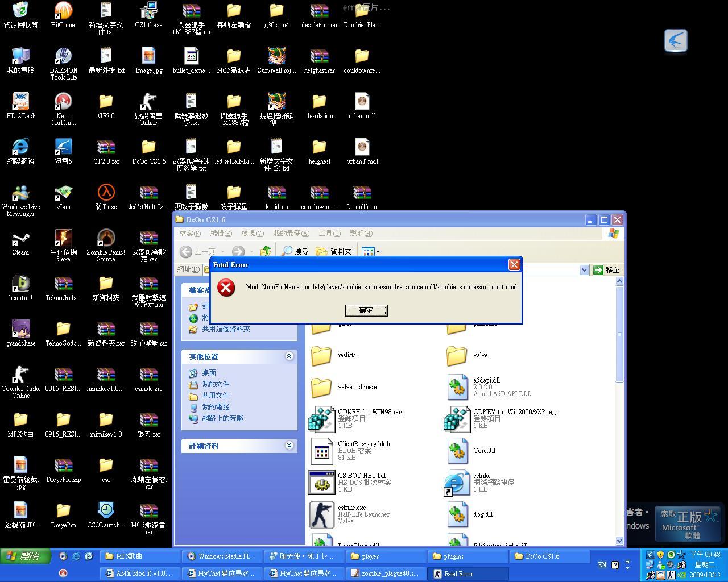728x582 pixels.
Task: Open the 資源回收筒 recycle bin
Action: tap(20, 15)
